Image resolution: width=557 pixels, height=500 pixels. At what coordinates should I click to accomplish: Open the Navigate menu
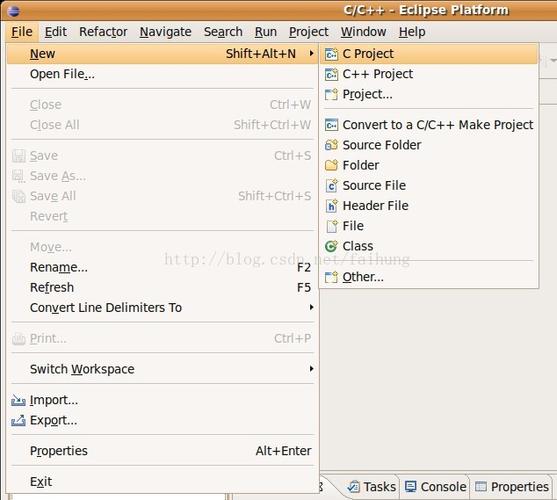pyautogui.click(x=166, y=32)
